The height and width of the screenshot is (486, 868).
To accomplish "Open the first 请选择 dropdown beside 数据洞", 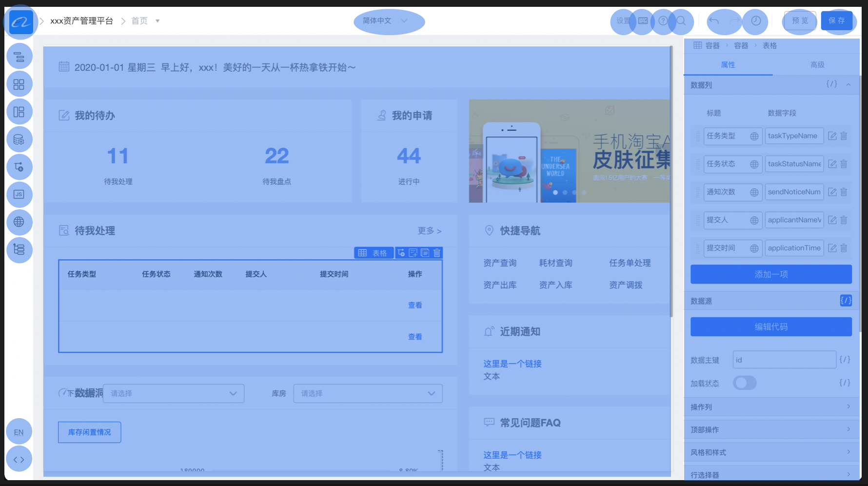I will tap(174, 394).
